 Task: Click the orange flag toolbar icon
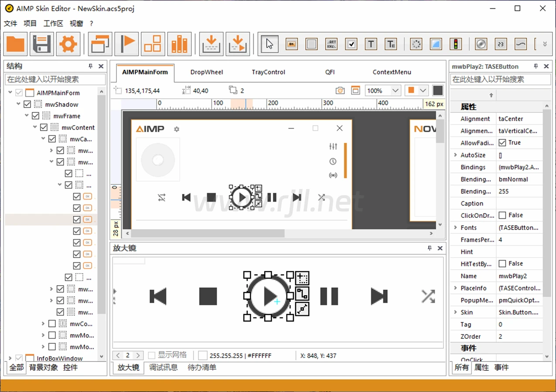(126, 44)
